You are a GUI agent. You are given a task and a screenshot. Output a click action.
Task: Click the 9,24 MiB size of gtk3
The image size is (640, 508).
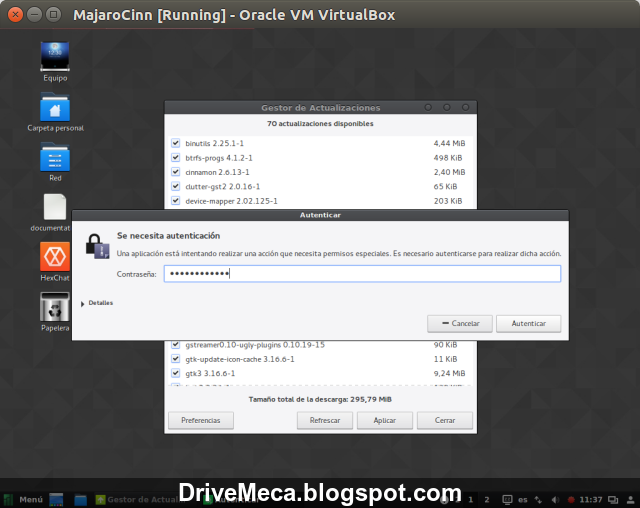[449, 373]
